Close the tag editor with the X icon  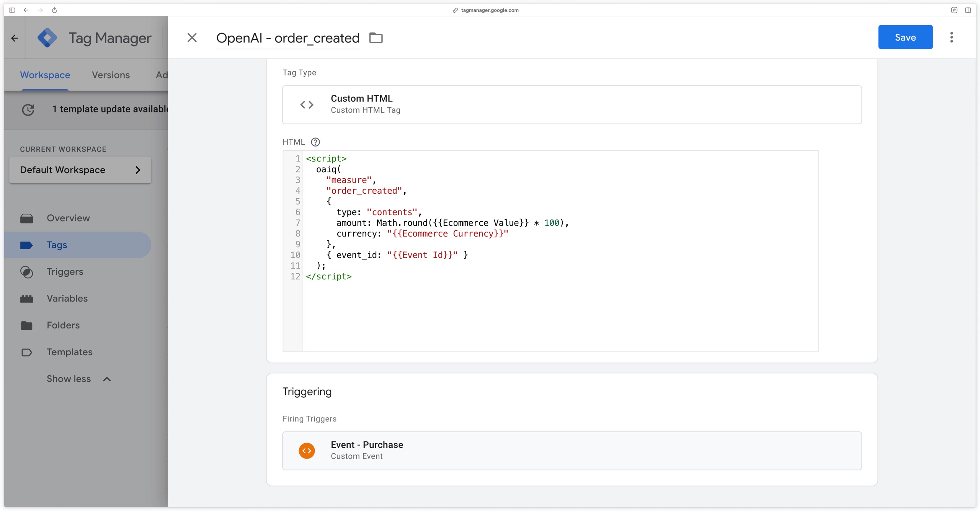(x=192, y=38)
